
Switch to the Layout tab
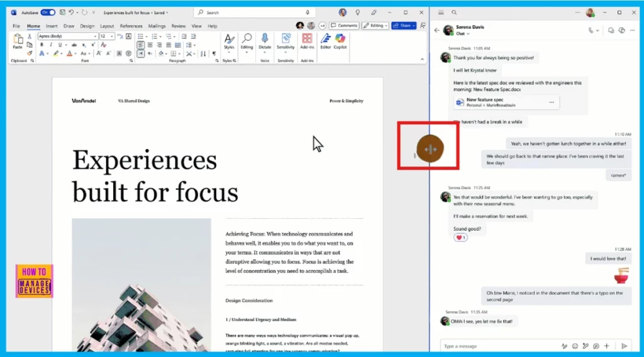coord(107,26)
